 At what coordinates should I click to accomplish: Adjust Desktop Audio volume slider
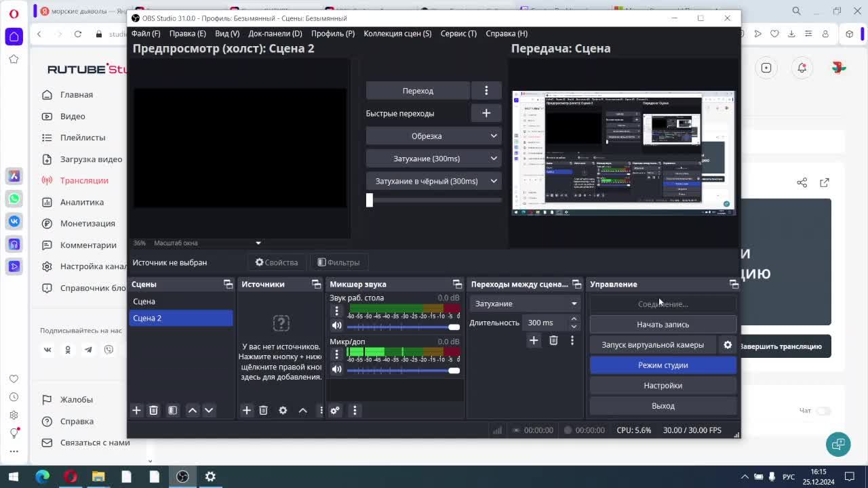click(x=403, y=327)
